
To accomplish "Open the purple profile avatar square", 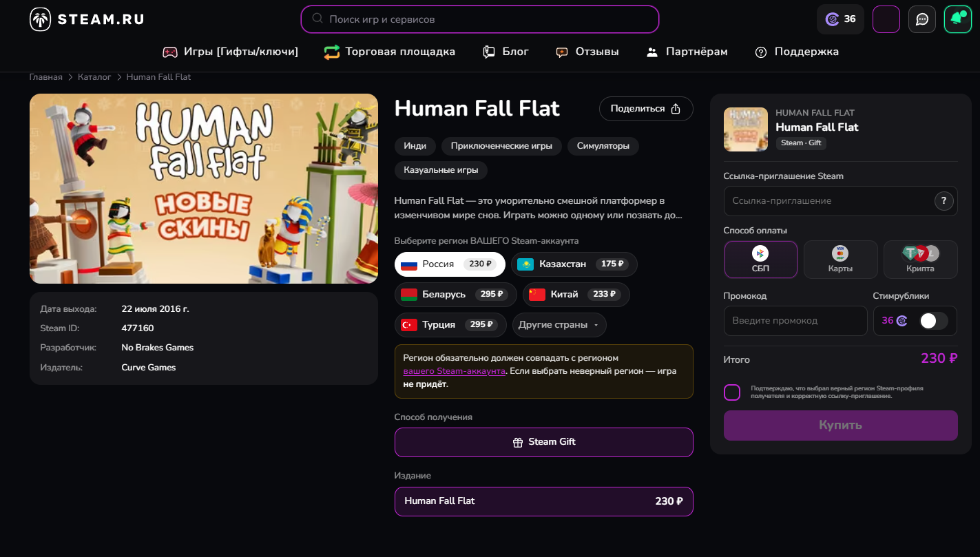I will pyautogui.click(x=886, y=19).
